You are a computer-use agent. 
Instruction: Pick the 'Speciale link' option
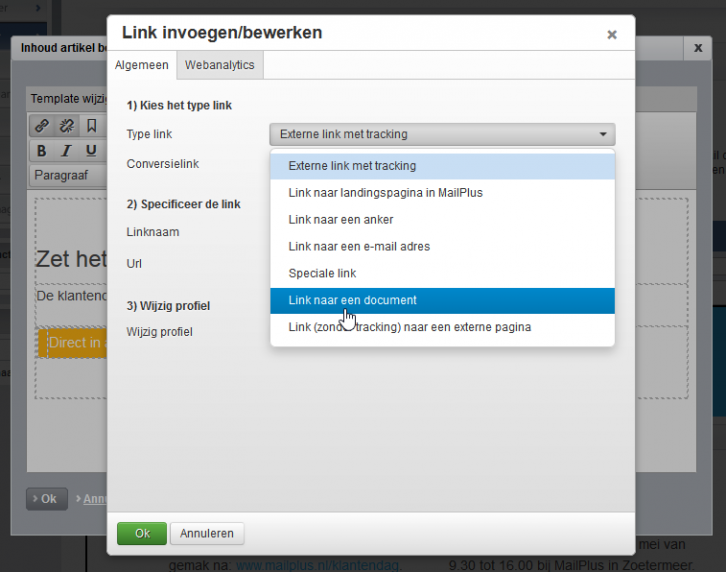pyautogui.click(x=322, y=273)
